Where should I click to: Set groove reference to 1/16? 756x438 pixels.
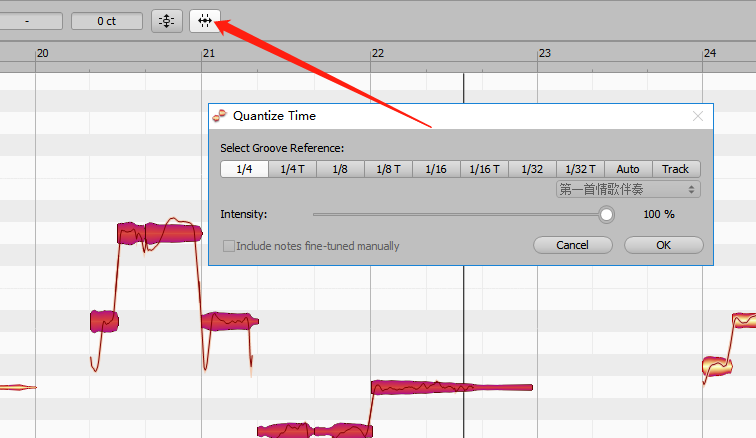pyautogui.click(x=436, y=169)
